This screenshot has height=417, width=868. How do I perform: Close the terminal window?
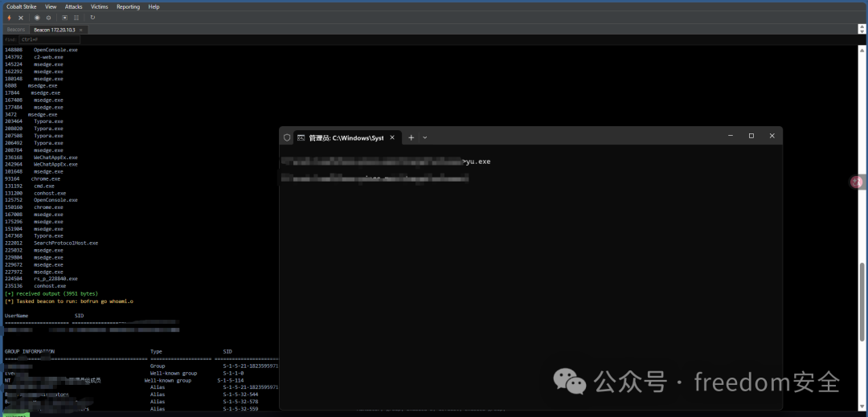(x=772, y=136)
